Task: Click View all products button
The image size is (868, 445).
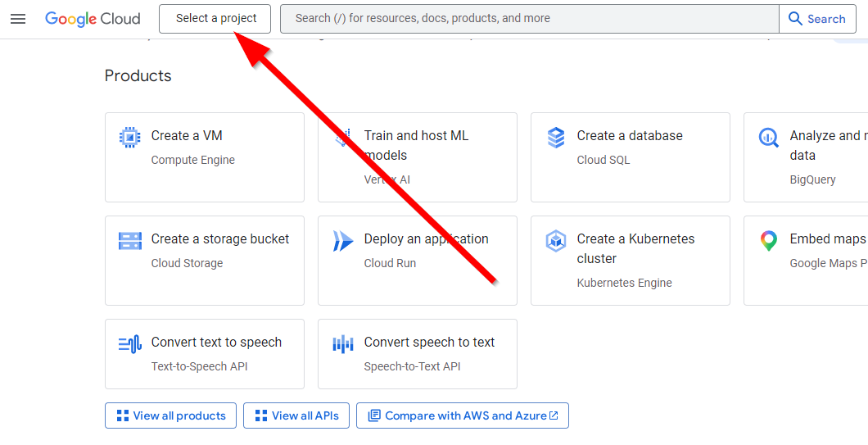Action: (x=170, y=415)
